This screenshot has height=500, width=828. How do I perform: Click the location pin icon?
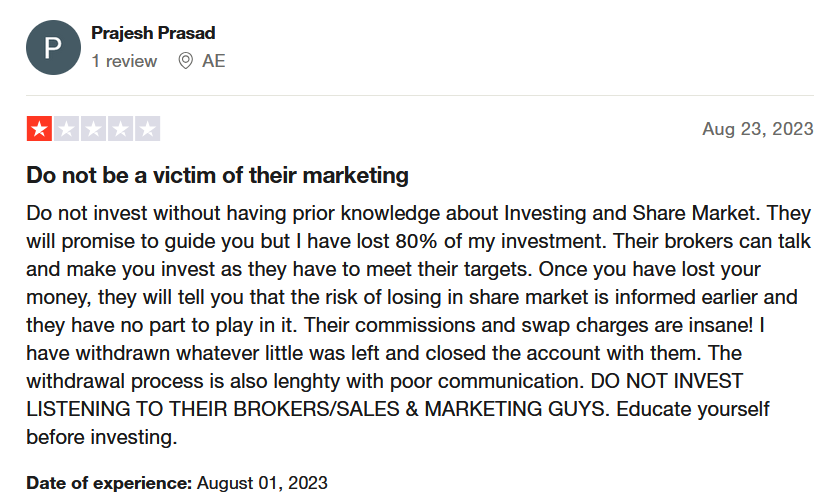tap(185, 61)
